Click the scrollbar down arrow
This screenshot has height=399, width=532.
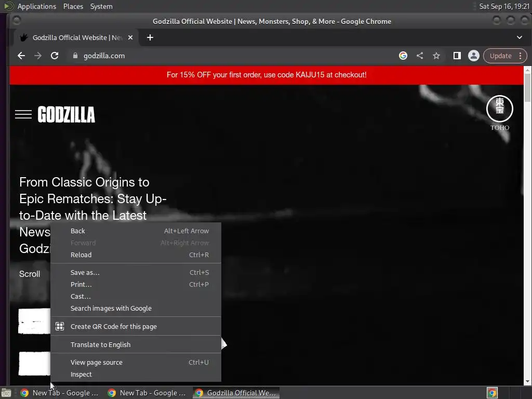(528, 381)
